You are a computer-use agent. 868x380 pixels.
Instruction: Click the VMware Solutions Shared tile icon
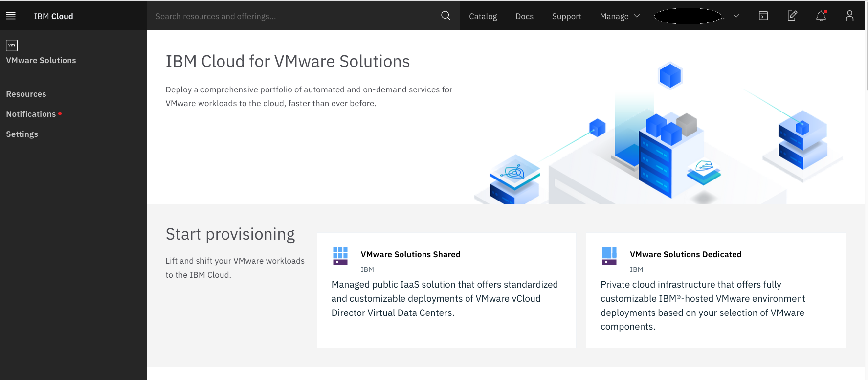[x=340, y=255]
